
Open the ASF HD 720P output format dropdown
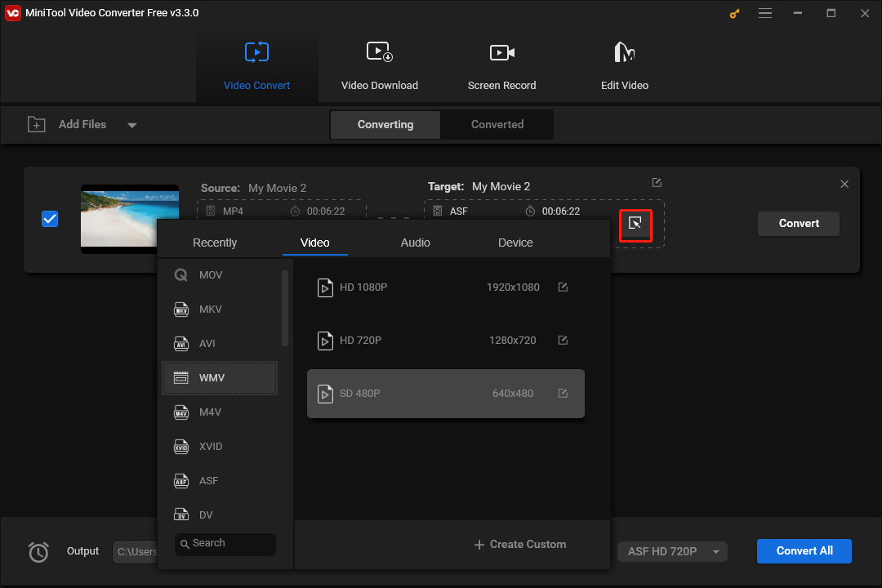[671, 551]
